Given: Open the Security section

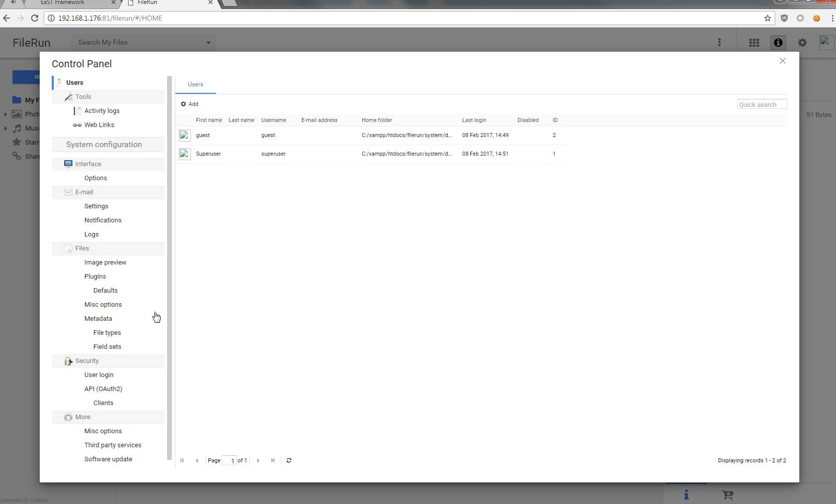Looking at the screenshot, I should pyautogui.click(x=86, y=360).
